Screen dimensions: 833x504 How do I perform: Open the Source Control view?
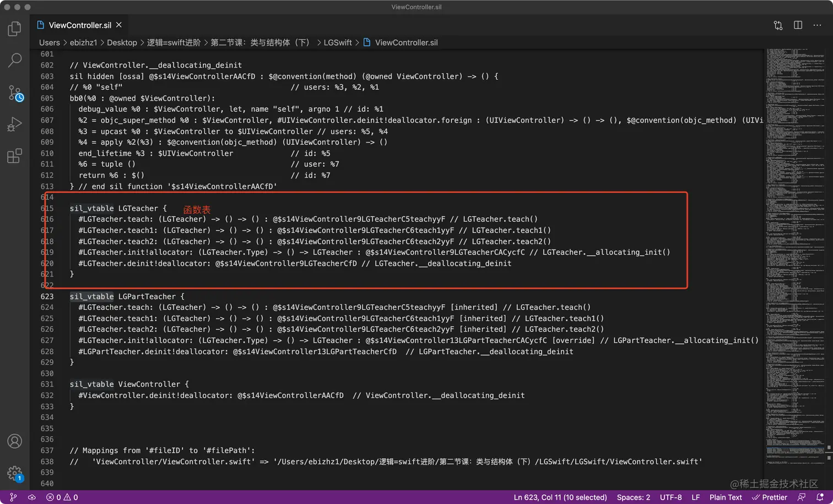(x=15, y=93)
